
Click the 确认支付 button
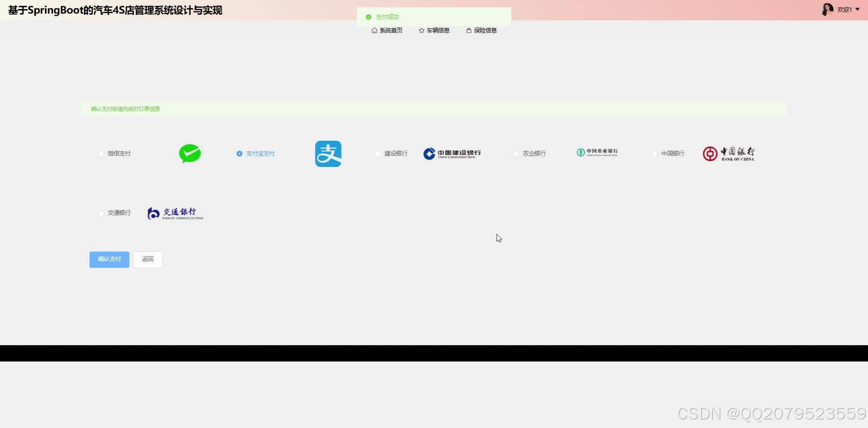(x=109, y=260)
